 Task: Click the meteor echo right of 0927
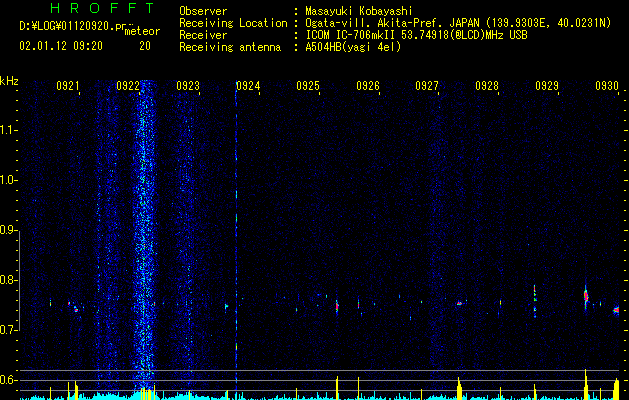point(460,303)
